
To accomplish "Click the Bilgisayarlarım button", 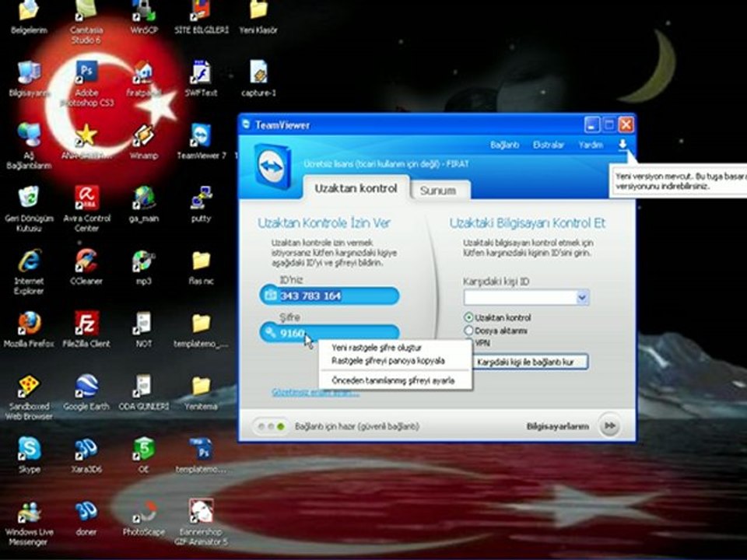I will click(x=557, y=426).
